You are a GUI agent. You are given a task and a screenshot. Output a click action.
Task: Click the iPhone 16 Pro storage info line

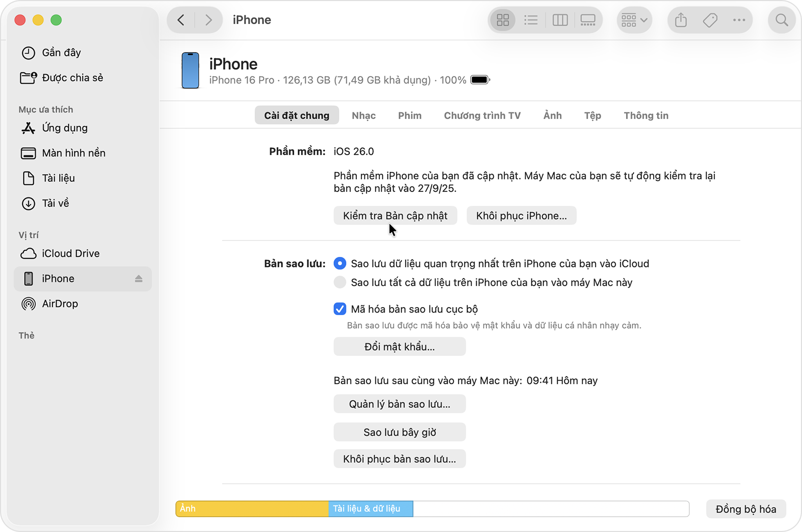pos(338,80)
